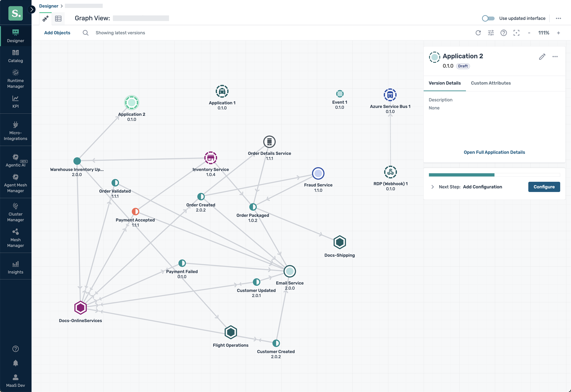Open Micro-Integrations from the sidebar
The image size is (571, 392).
coord(15,130)
